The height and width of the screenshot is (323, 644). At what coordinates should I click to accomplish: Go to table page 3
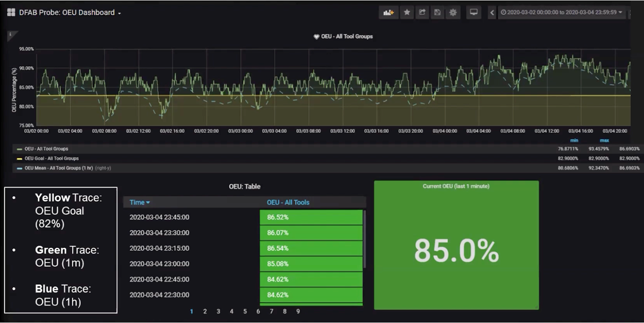tap(218, 311)
